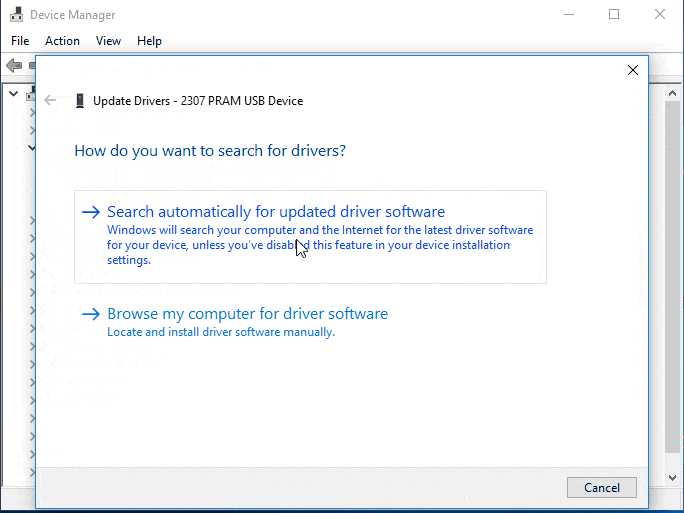
Task: Go back using the Update Drivers dialog arrow
Action: (x=51, y=100)
